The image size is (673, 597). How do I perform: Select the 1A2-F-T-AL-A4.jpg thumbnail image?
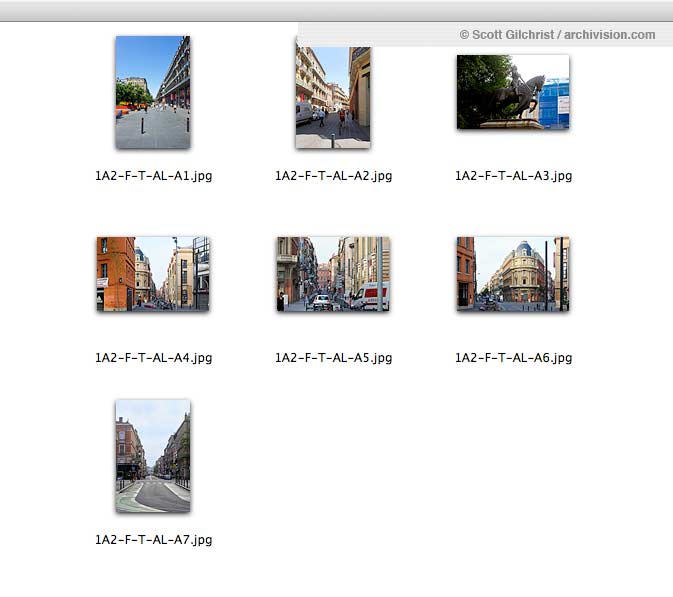(153, 274)
